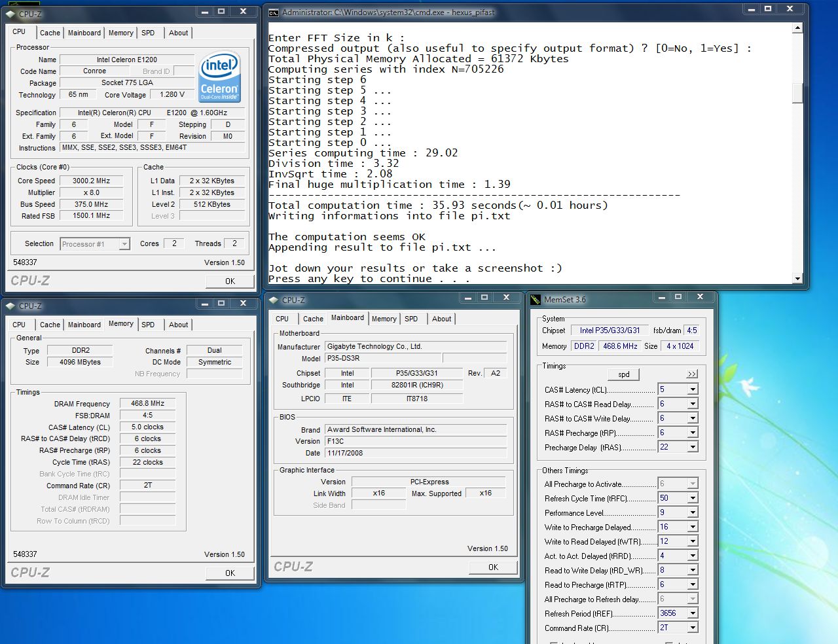Click BIOS Version field F13C
Screen dimensions: 838x644
[416, 441]
